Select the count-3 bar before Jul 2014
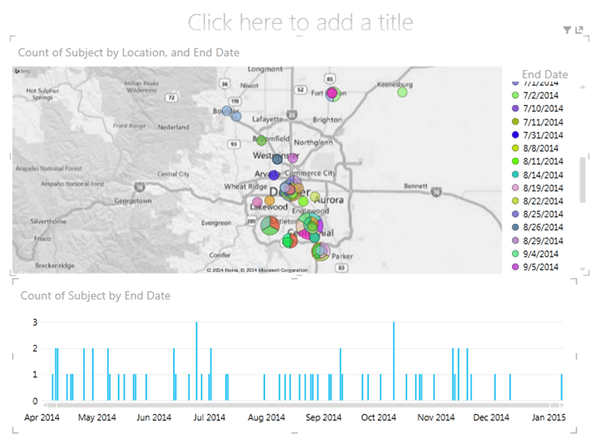 197,361
